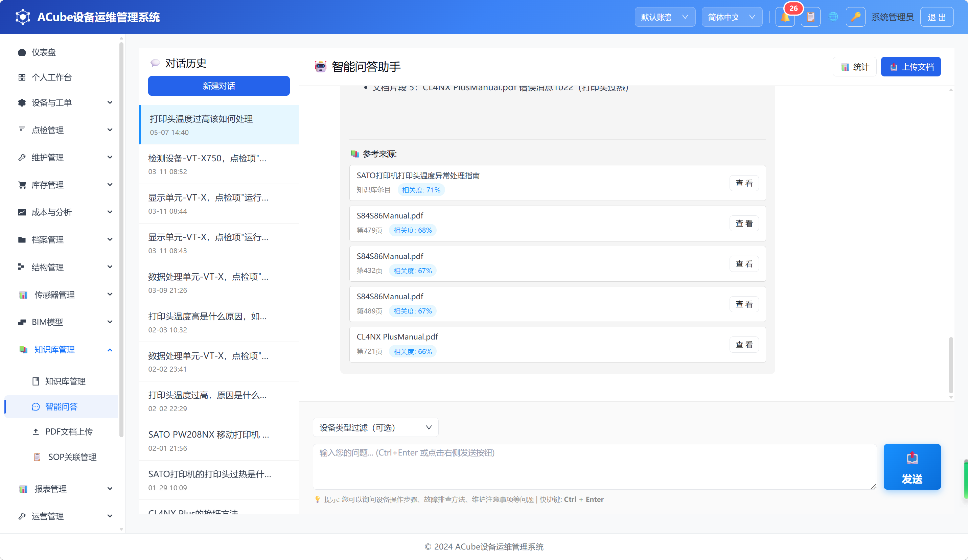
Task: Expand the 传感器管理 menu chevron
Action: pyautogui.click(x=110, y=295)
